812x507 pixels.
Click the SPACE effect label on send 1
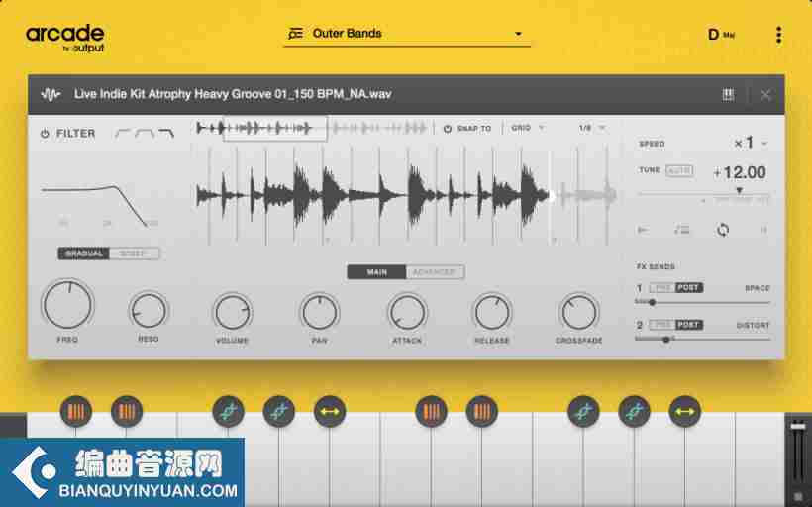pyautogui.click(x=758, y=288)
